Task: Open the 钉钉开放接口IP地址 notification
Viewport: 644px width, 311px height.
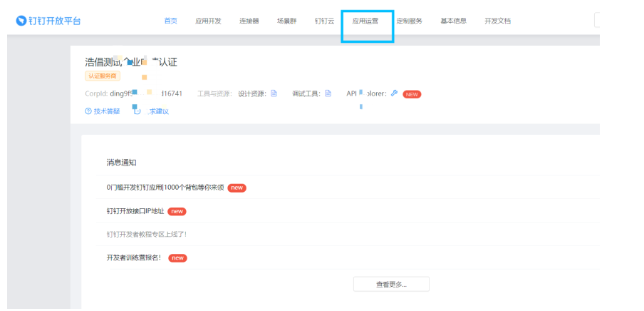Action: click(135, 211)
